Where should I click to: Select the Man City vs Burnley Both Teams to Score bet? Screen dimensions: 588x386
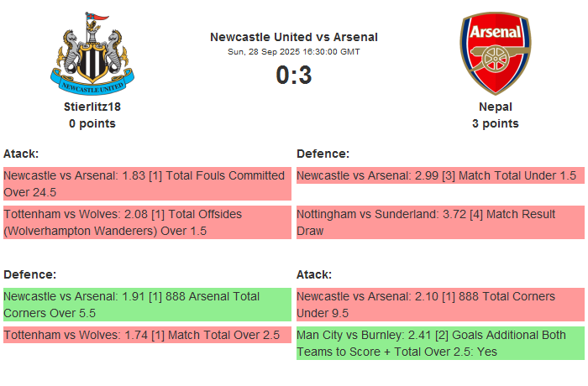439,343
